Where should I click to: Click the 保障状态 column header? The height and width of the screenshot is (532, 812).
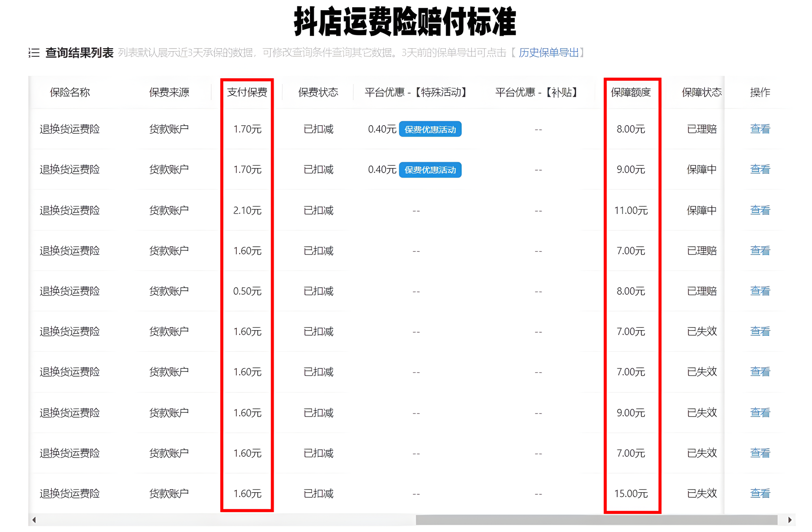[702, 92]
